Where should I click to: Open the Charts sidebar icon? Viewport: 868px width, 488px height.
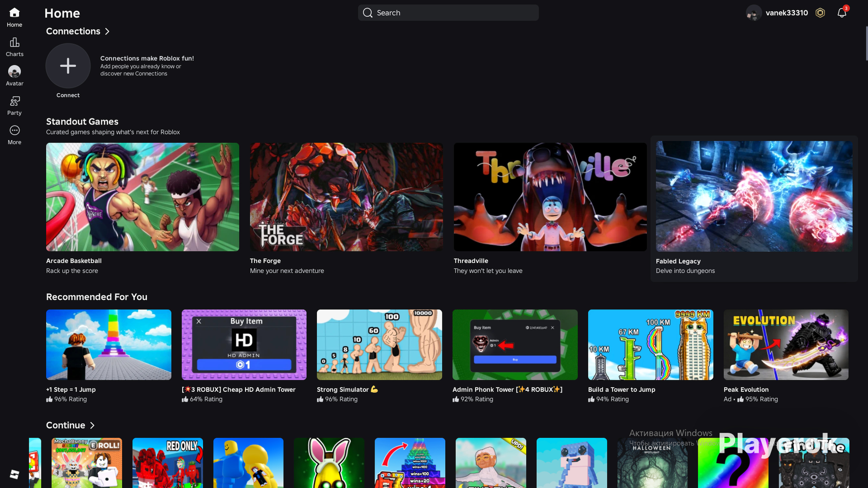pos(14,42)
